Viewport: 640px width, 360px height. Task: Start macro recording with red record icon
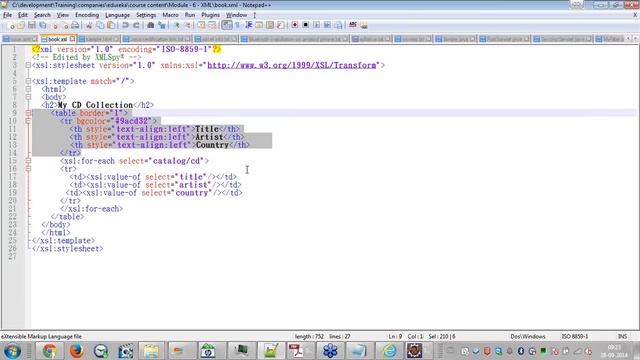(x=294, y=25)
